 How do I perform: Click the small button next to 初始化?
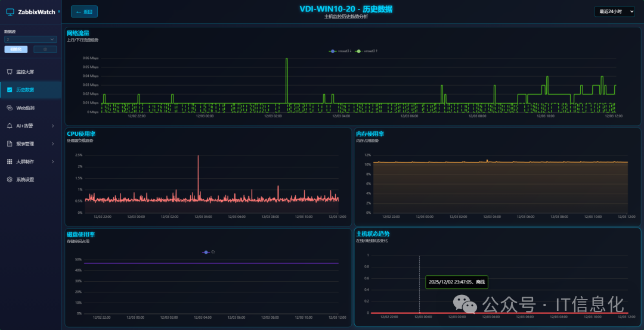45,49
